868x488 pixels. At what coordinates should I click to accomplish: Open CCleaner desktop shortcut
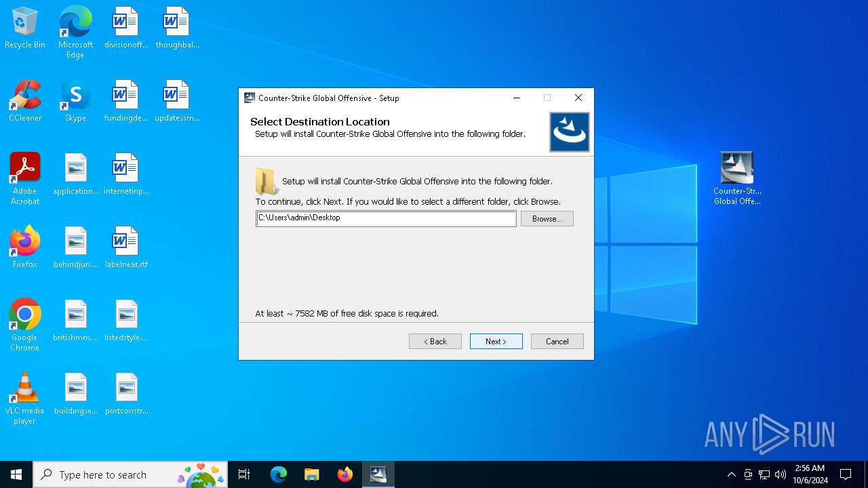click(x=25, y=102)
